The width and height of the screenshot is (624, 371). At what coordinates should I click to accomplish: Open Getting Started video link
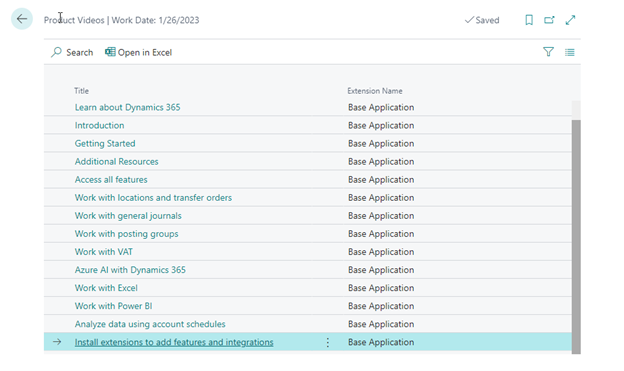105,144
